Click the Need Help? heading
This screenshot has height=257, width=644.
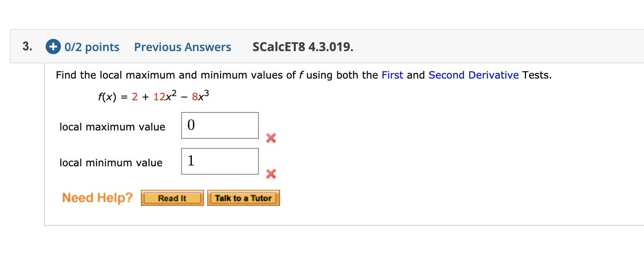click(x=97, y=197)
